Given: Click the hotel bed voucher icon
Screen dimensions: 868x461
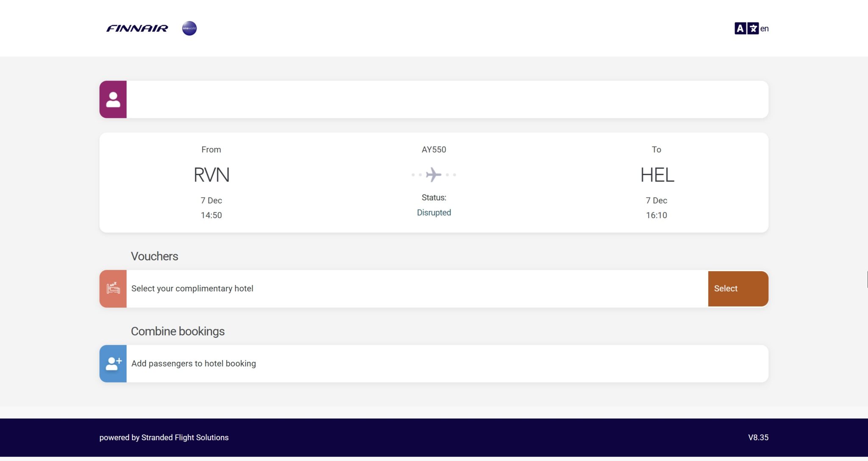Looking at the screenshot, I should coord(113,289).
